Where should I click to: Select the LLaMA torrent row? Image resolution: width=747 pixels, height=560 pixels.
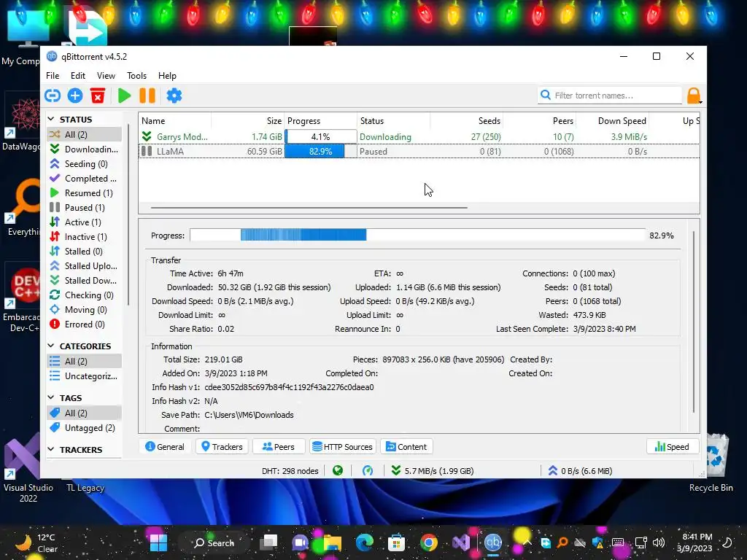419,152
